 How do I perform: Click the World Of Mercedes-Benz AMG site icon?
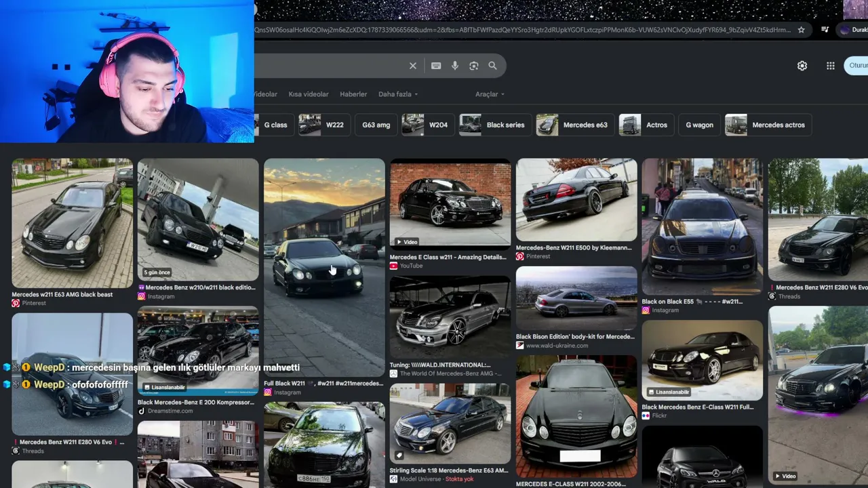coord(393,373)
